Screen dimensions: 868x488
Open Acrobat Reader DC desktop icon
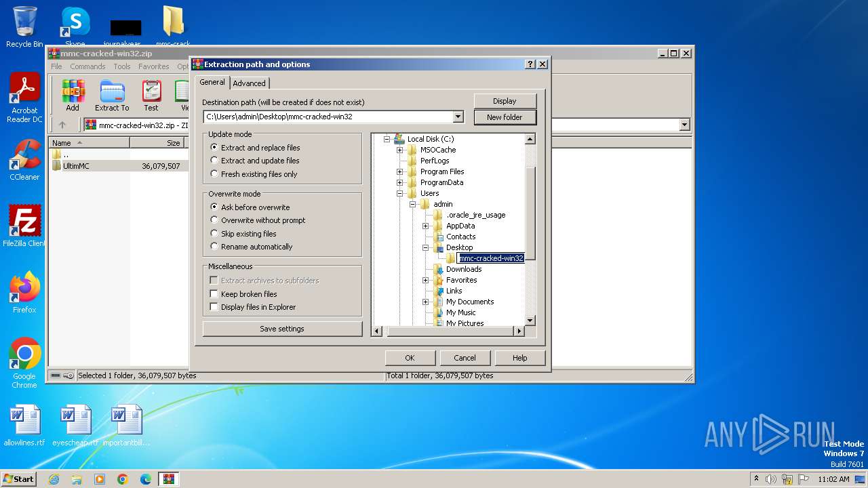(24, 98)
